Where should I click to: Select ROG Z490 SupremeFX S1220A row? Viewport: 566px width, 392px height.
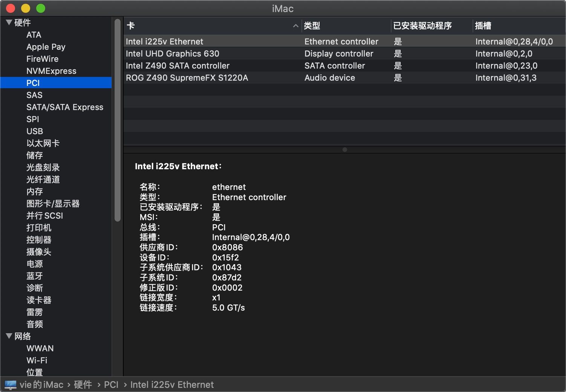tap(344, 78)
